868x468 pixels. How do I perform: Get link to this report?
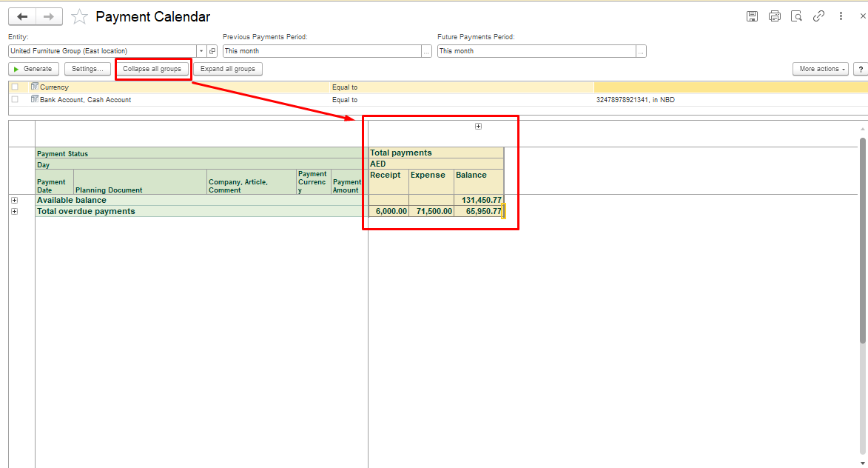click(818, 16)
